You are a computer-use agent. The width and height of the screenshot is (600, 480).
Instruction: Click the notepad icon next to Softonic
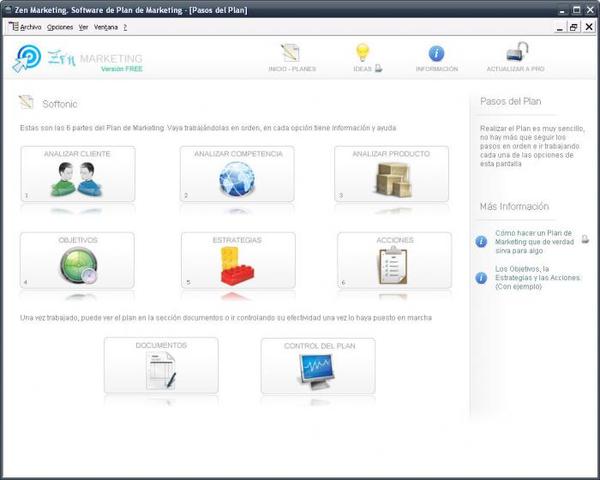(x=26, y=102)
